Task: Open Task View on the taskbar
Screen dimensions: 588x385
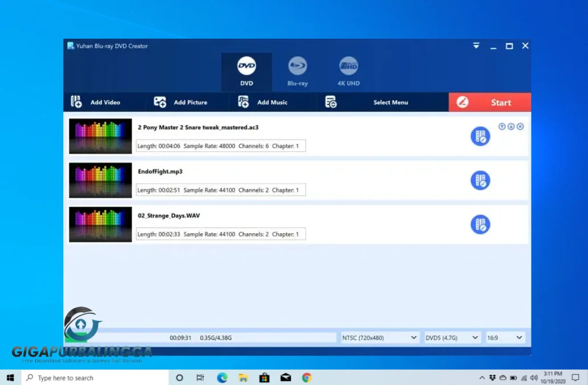Action: coord(200,378)
